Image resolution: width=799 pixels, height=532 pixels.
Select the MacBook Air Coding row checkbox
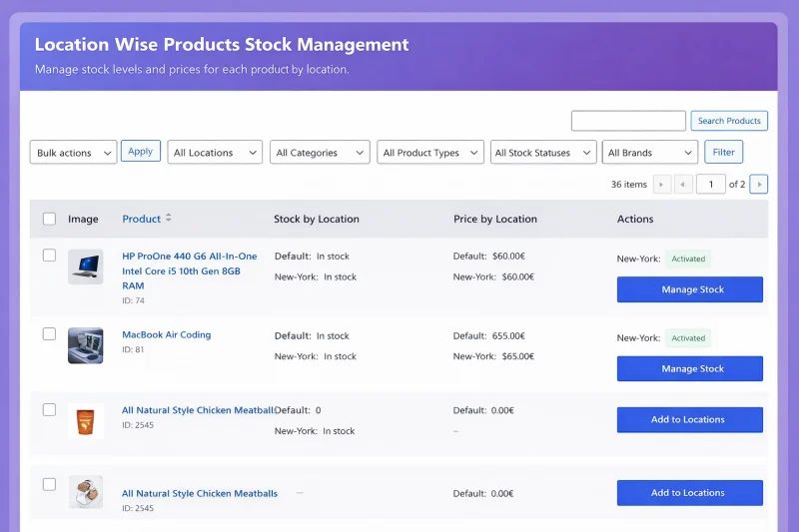click(x=49, y=334)
